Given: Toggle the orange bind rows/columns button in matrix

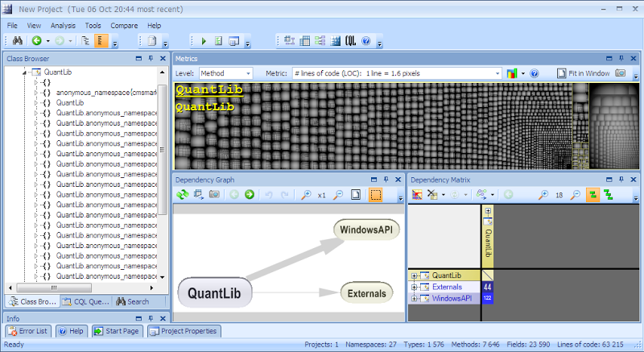Looking at the screenshot, I should (592, 195).
